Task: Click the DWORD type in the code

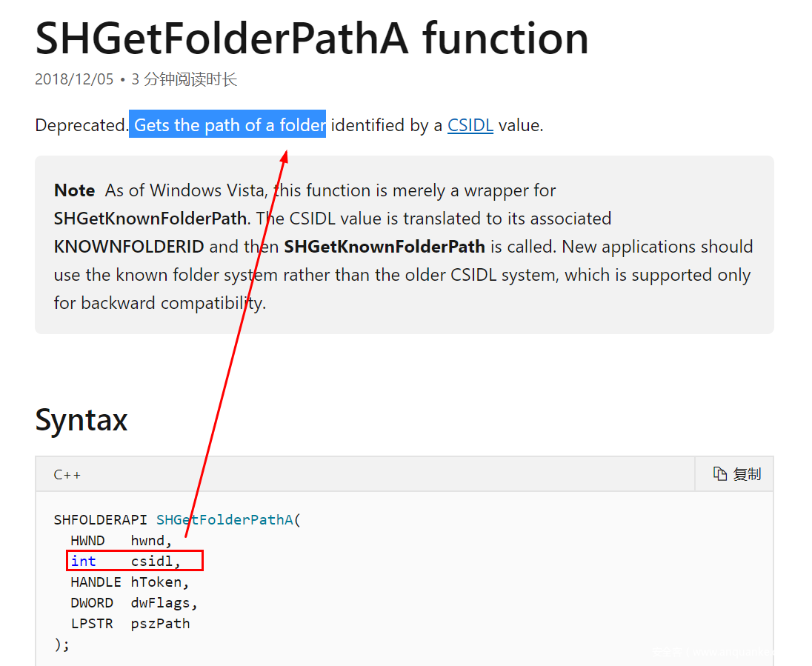Action: tap(92, 603)
